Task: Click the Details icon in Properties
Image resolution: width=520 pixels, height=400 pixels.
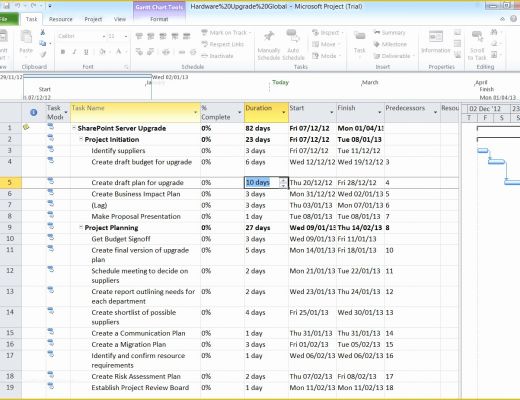Action: tap(457, 43)
